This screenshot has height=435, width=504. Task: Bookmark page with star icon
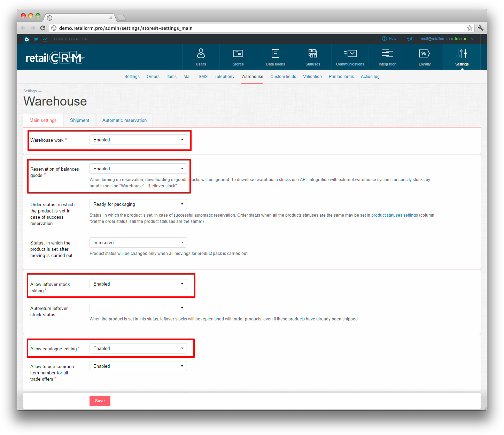coord(470,28)
